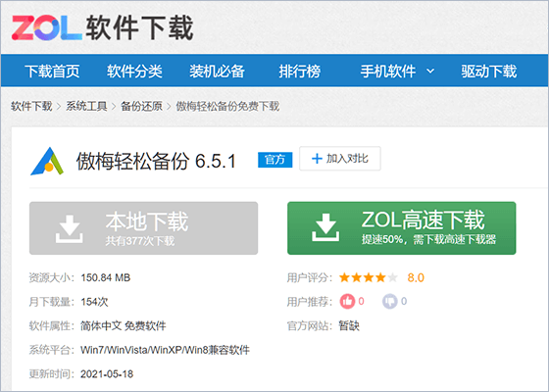Click the rating score 8.0

[416, 278]
